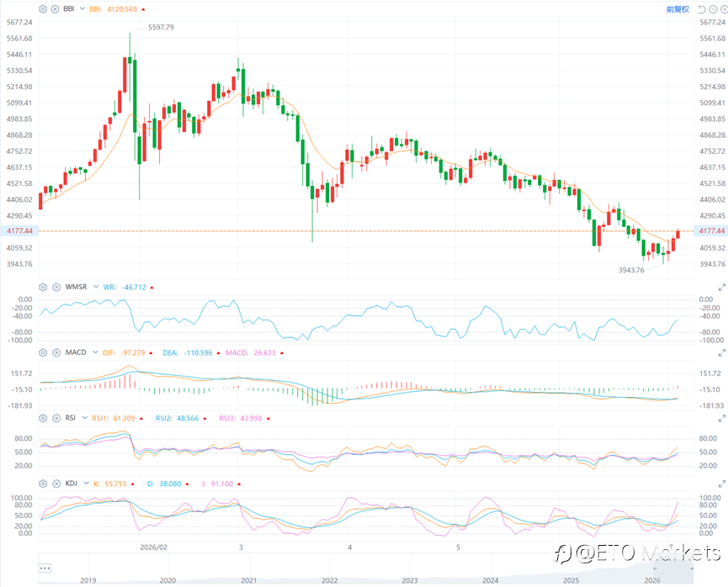The height and width of the screenshot is (587, 728).
Task: Close the MACD indicator panel
Action: (x=56, y=352)
